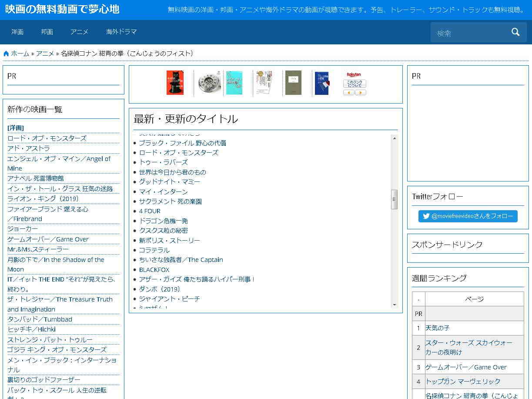Click the search magnifier icon
The width and height of the screenshot is (532, 399).
[515, 32]
